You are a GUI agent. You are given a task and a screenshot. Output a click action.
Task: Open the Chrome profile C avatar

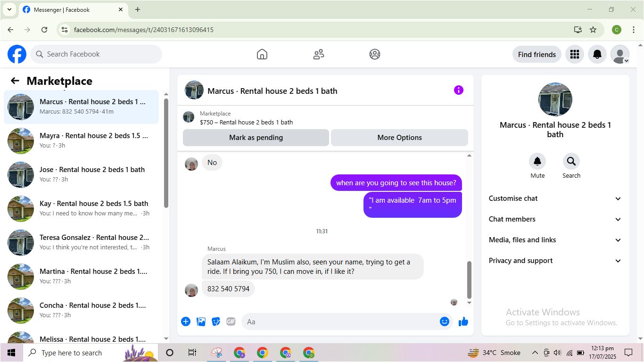(x=617, y=30)
